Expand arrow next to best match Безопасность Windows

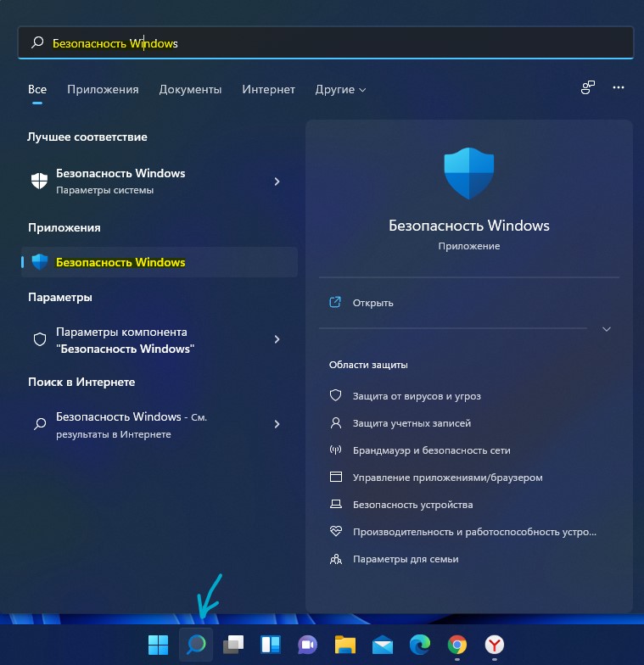coord(277,182)
